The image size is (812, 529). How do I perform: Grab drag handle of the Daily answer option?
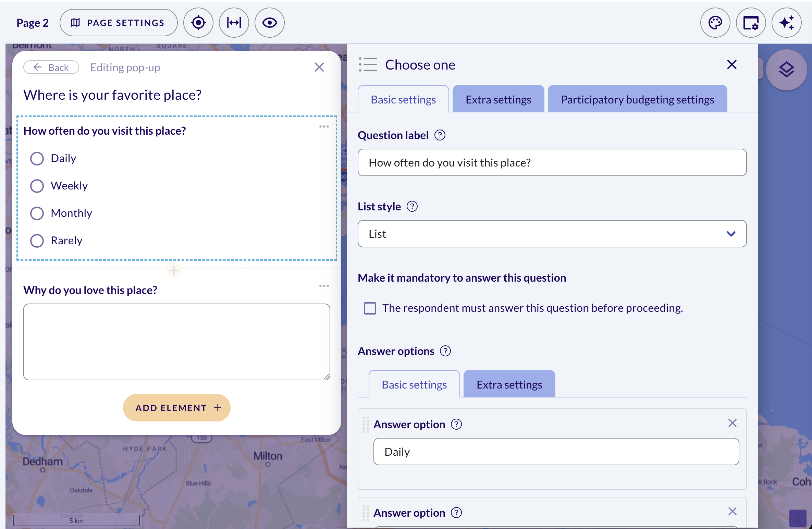pyautogui.click(x=366, y=425)
